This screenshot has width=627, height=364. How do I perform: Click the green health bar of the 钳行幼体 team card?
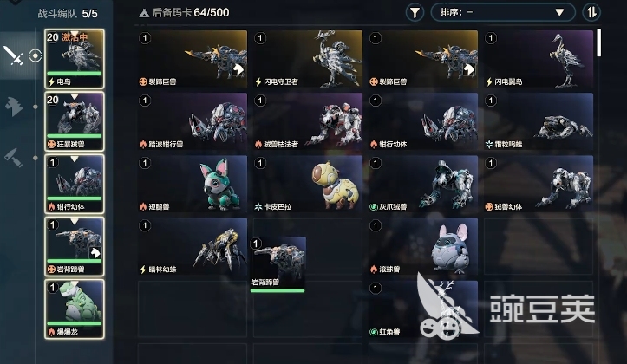[x=75, y=198]
